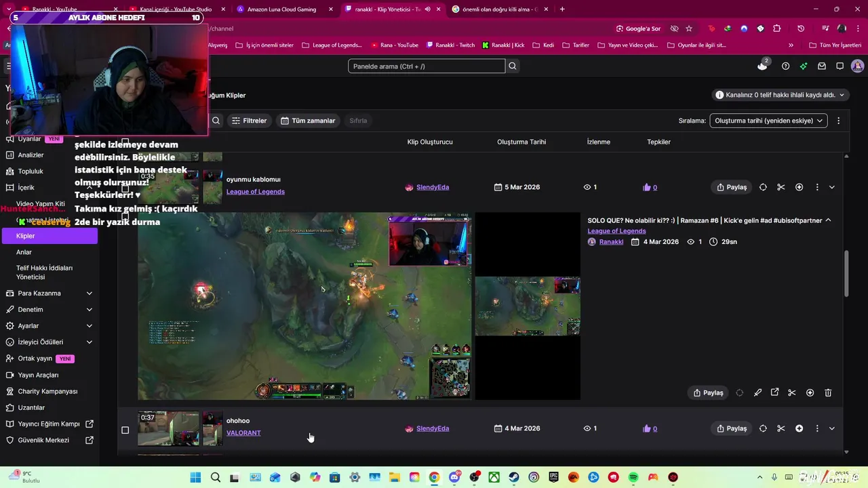This screenshot has height=488, width=868.
Task: Open VALORANT game link
Action: pos(243,432)
